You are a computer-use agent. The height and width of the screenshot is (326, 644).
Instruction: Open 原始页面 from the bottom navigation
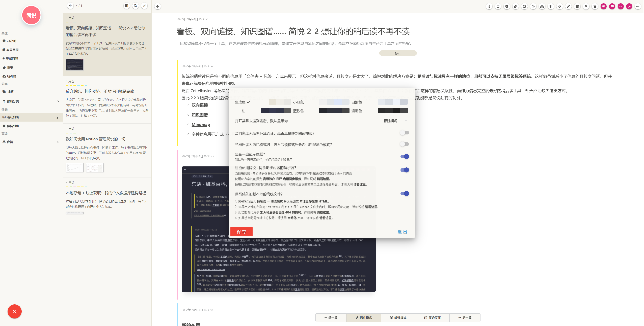[x=432, y=317]
